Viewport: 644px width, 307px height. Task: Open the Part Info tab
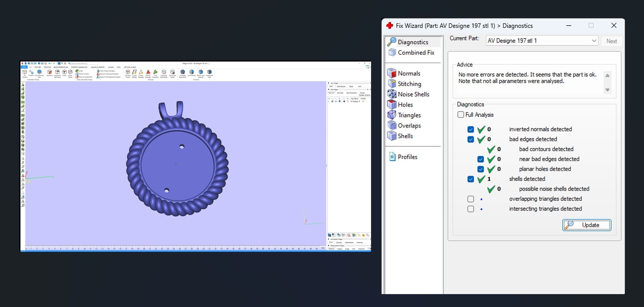340,93
